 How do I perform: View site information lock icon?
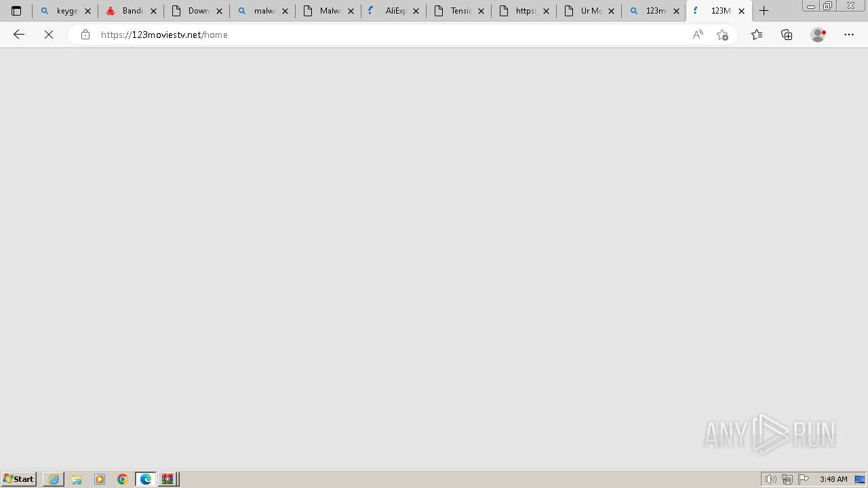85,35
